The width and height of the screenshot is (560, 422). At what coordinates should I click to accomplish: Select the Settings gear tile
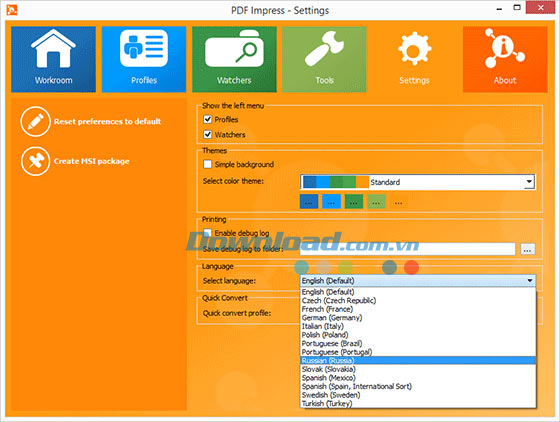(x=414, y=59)
